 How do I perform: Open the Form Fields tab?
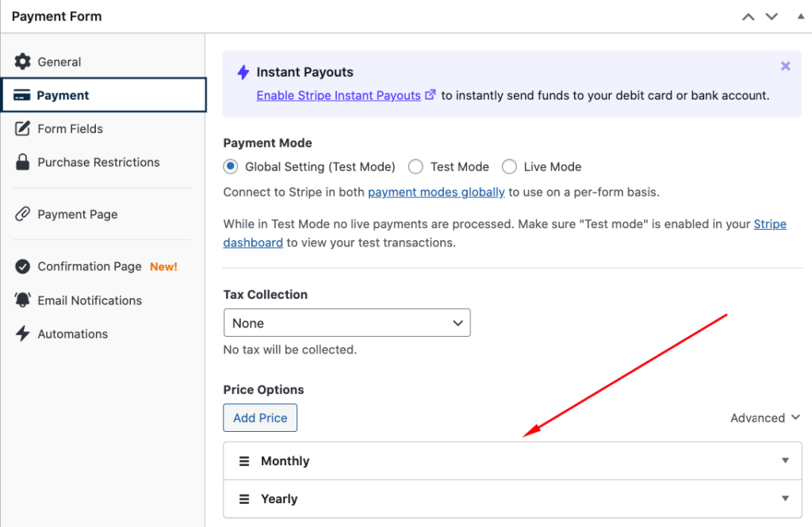(x=70, y=128)
